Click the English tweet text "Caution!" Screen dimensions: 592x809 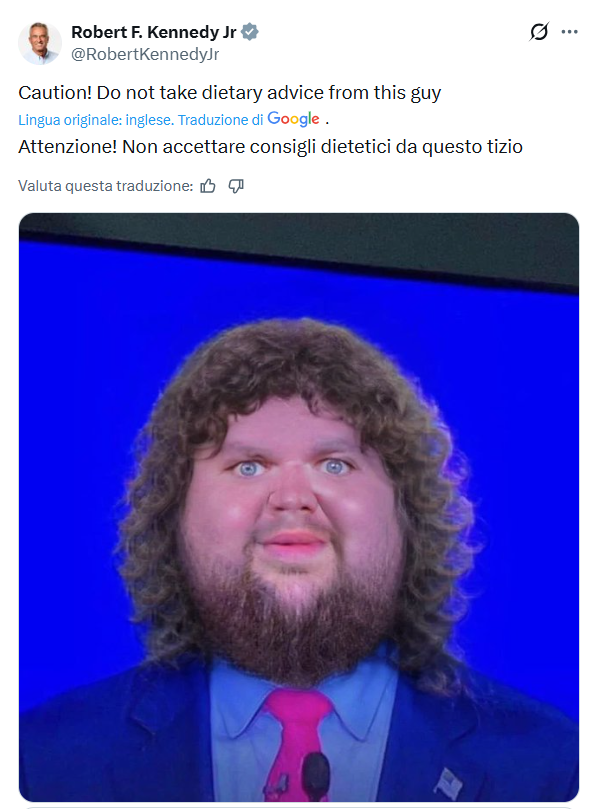[55, 93]
